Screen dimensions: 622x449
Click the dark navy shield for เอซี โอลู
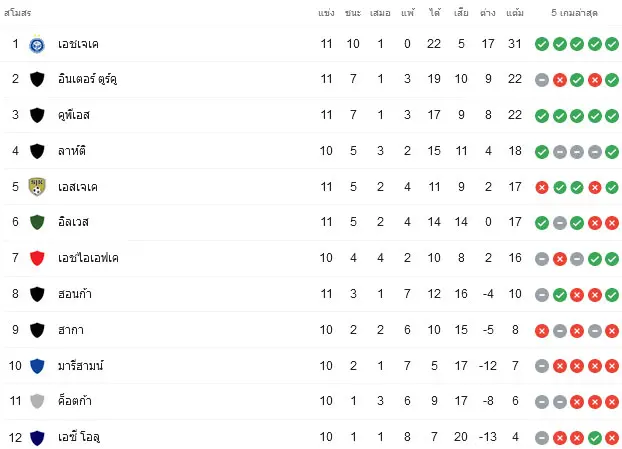pyautogui.click(x=37, y=437)
